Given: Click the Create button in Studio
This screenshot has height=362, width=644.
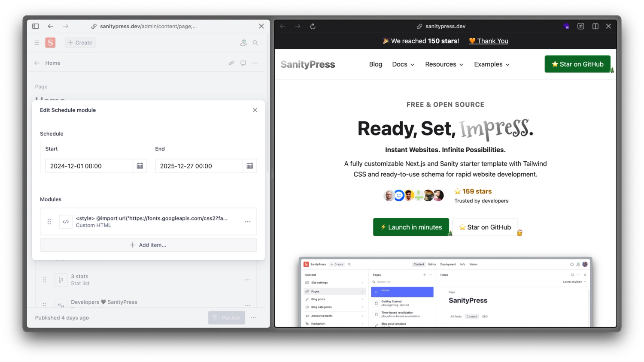Looking at the screenshot, I should [x=80, y=42].
